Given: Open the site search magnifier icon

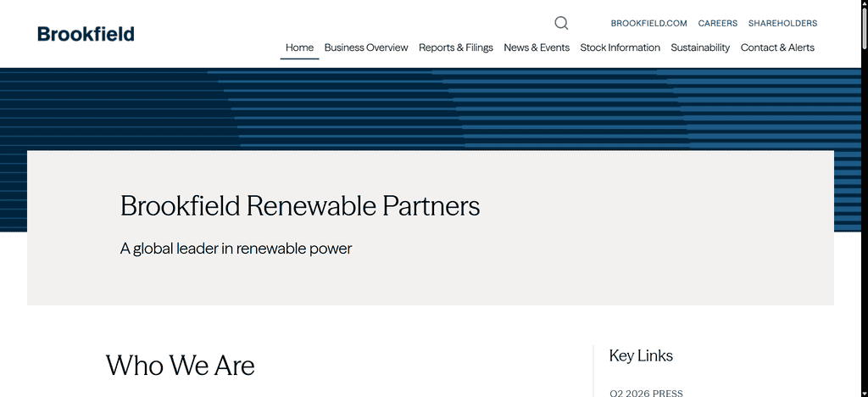Looking at the screenshot, I should tap(561, 23).
